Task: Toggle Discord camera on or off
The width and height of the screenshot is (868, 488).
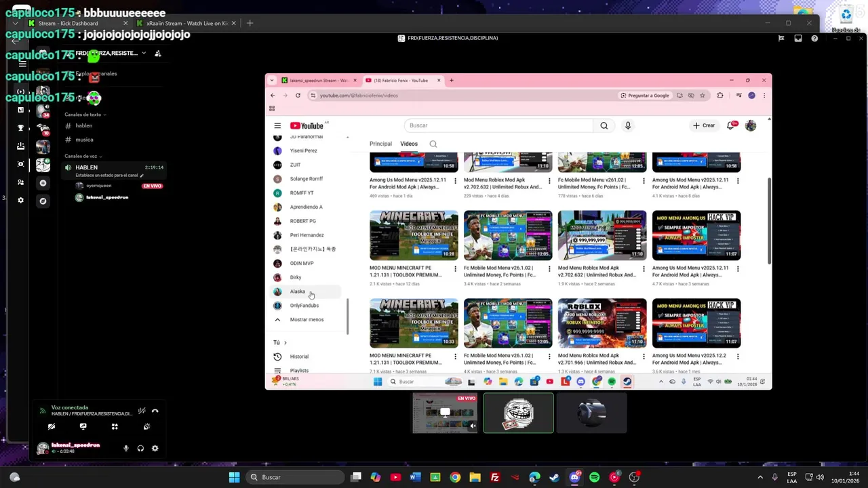Action: pos(52,426)
